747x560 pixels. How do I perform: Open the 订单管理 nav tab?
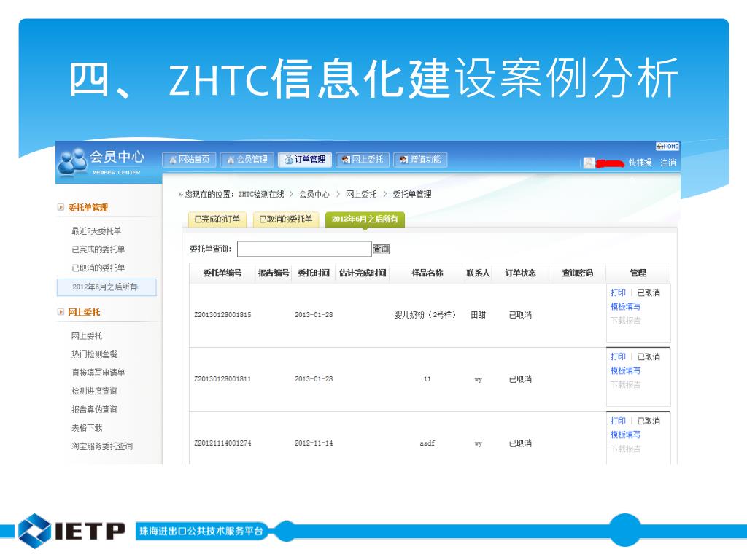(x=305, y=160)
